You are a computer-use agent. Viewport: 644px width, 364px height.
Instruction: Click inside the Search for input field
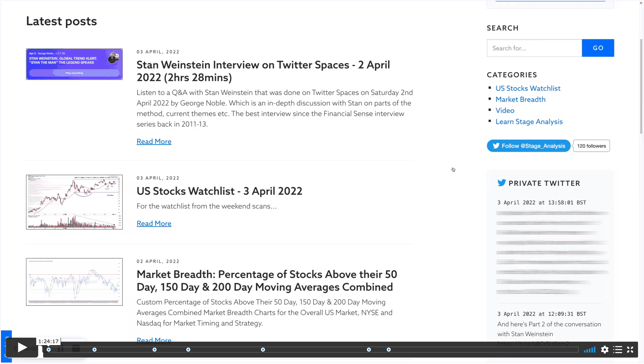(534, 48)
